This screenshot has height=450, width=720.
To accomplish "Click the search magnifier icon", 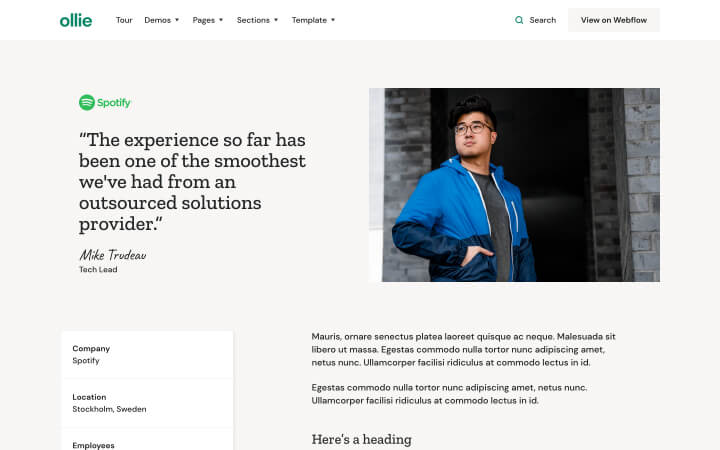I will [519, 20].
